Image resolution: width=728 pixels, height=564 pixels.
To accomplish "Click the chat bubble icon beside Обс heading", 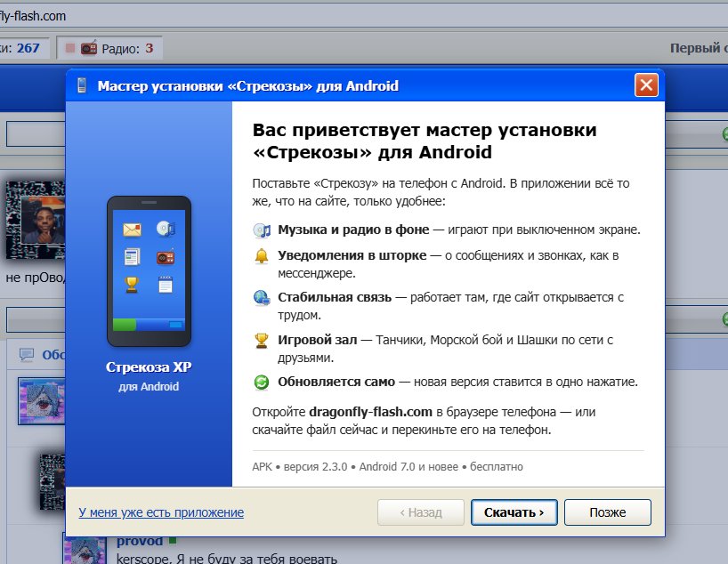I will (27, 355).
